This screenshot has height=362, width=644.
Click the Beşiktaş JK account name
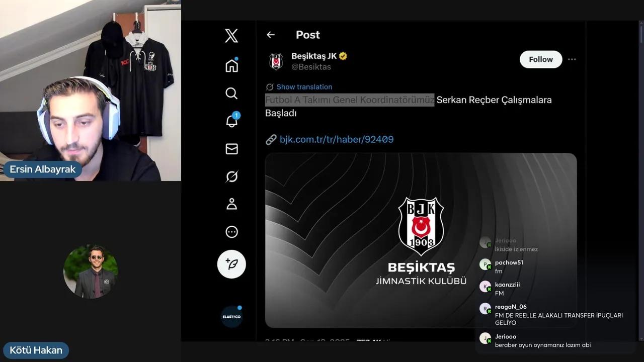pos(314,56)
